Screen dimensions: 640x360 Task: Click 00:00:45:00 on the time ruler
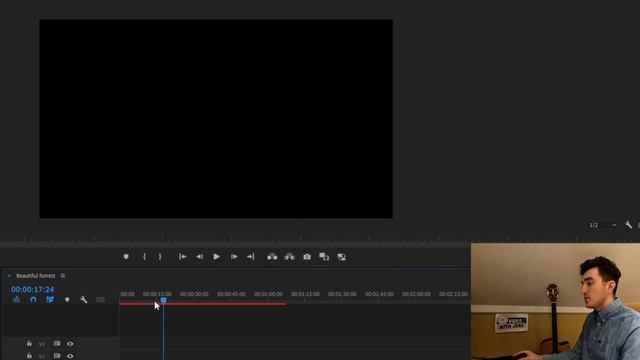(x=231, y=294)
